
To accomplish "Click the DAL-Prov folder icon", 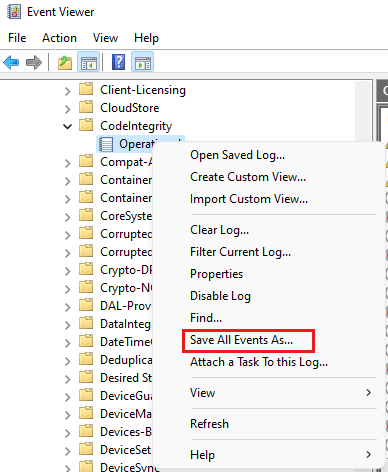I will (x=86, y=305).
